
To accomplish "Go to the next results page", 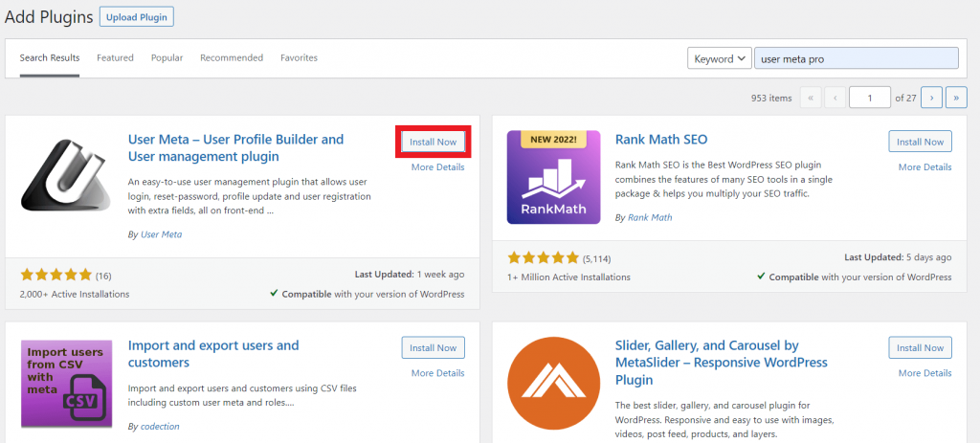I will [932, 98].
